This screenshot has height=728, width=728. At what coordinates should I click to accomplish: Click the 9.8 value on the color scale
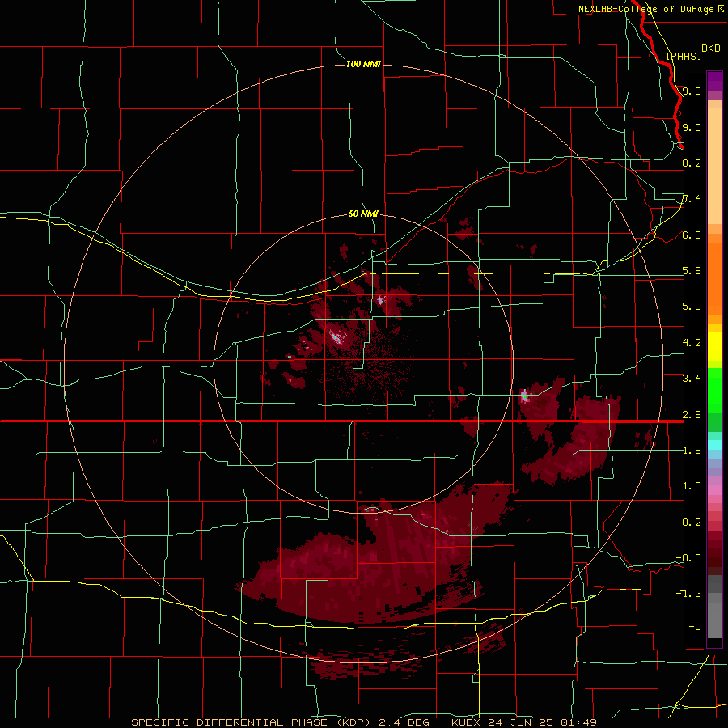pos(692,91)
